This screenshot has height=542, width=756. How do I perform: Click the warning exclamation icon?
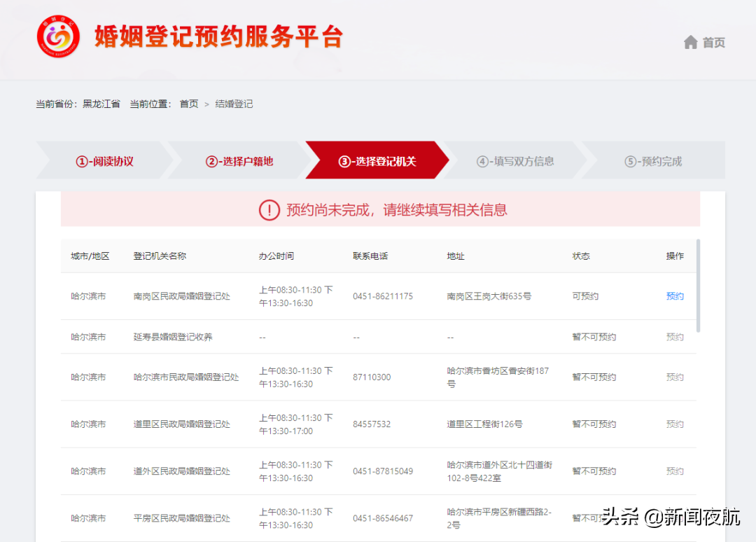coord(269,209)
